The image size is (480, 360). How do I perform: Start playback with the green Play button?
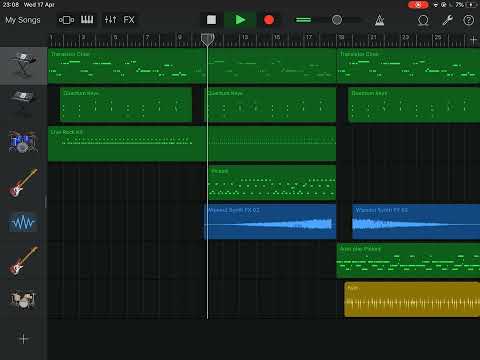[x=240, y=20]
